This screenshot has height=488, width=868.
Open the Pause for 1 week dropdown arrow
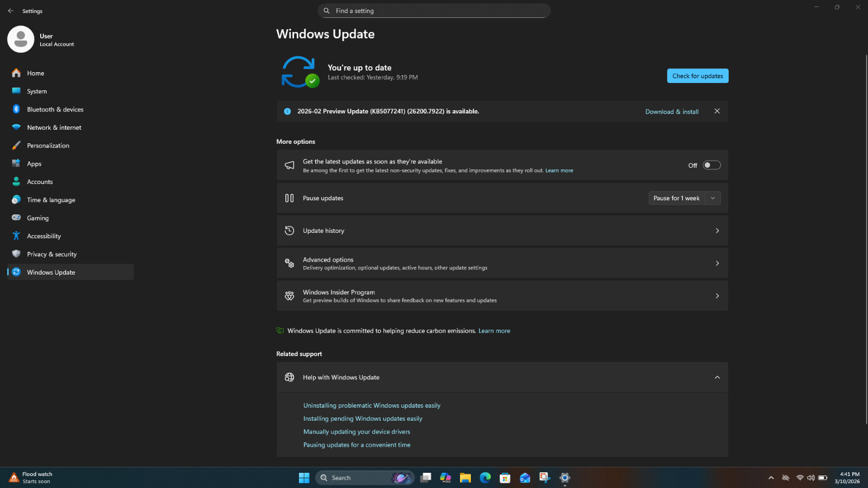[x=713, y=198]
